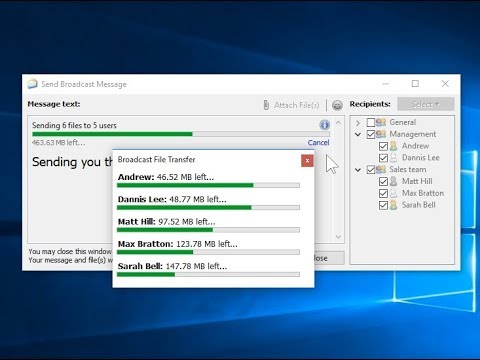Click Sarah Bell's user avatar icon
The image size is (480, 360).
click(394, 205)
